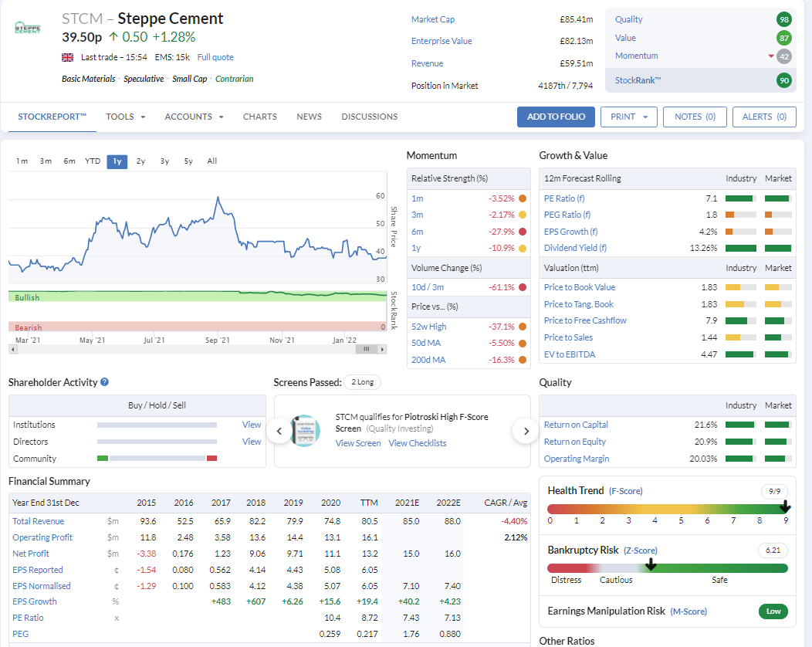The image size is (812, 647).
Task: Switch to the StockReport tab
Action: (52, 117)
